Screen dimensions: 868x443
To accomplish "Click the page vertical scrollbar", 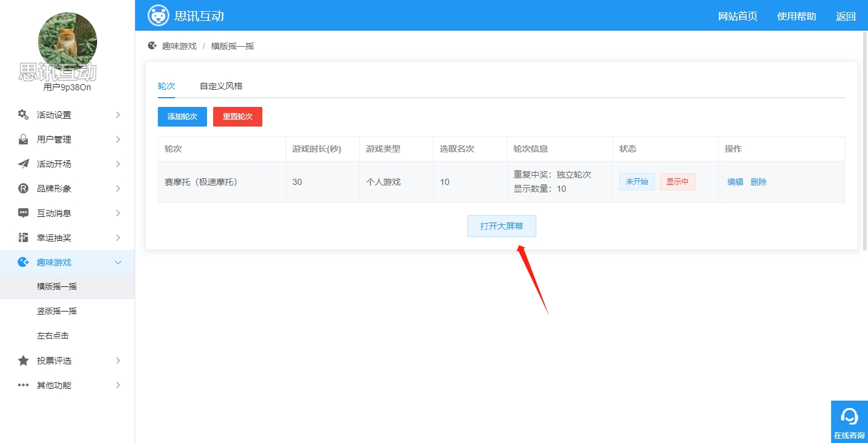I will tap(865, 140).
